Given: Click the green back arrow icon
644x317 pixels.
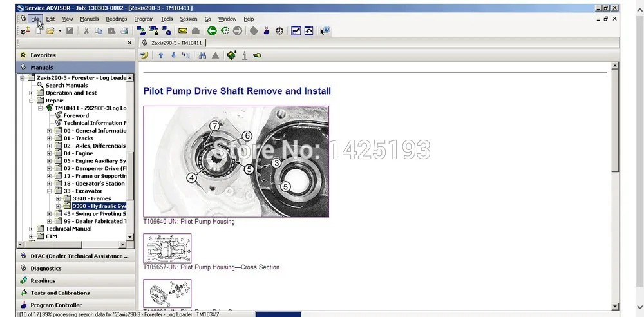Looking at the screenshot, I should [x=212, y=31].
